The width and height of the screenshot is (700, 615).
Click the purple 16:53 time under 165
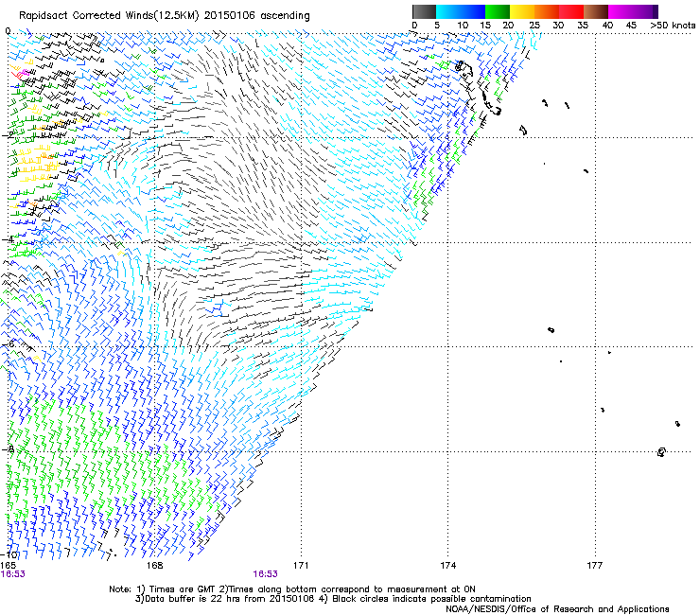13,574
